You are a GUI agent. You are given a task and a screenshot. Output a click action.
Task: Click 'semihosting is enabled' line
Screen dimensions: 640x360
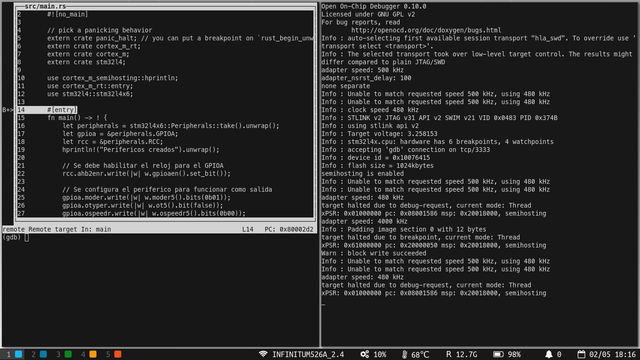click(362, 173)
